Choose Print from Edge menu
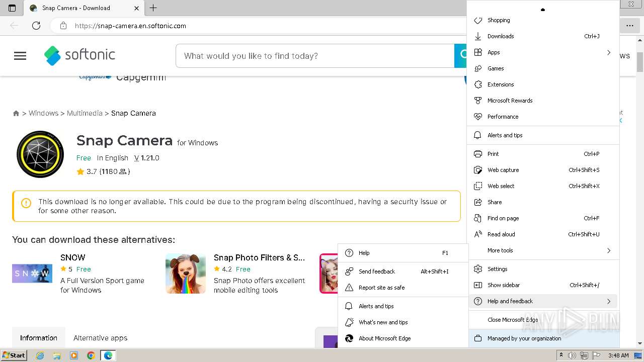 [x=543, y=154]
